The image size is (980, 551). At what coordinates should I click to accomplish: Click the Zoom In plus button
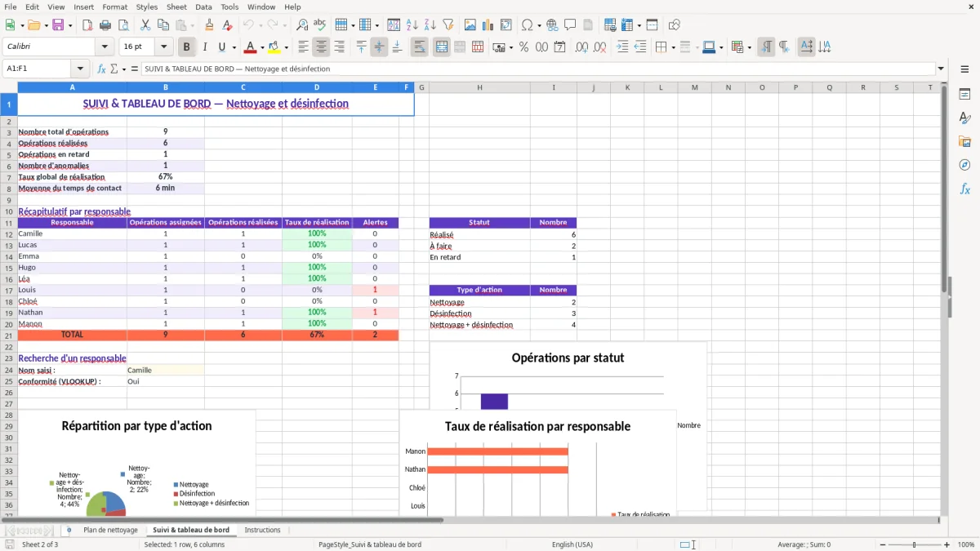coord(947,544)
